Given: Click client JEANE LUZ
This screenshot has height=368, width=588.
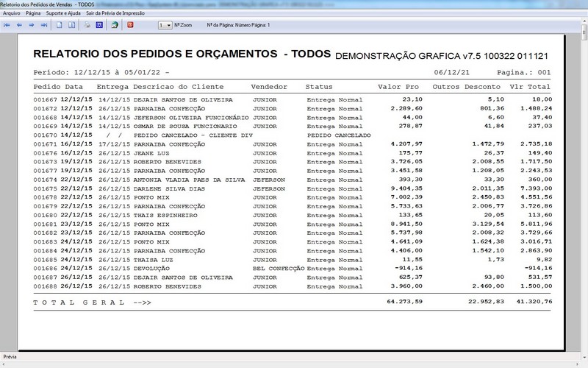Looking at the screenshot, I should [151, 153].
